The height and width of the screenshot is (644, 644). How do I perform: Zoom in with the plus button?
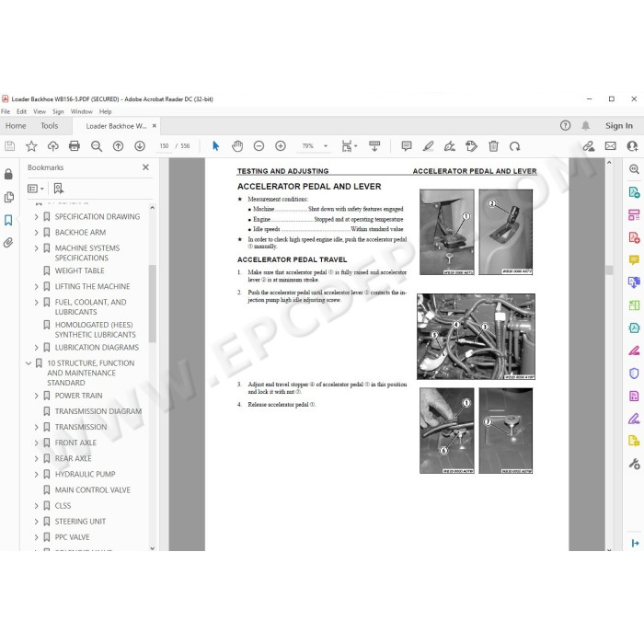tap(281, 145)
